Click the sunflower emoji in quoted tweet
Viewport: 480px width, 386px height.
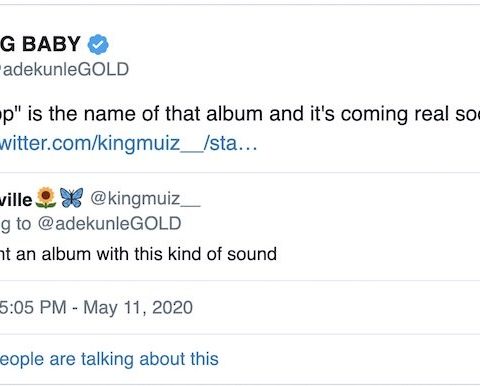tap(46, 198)
